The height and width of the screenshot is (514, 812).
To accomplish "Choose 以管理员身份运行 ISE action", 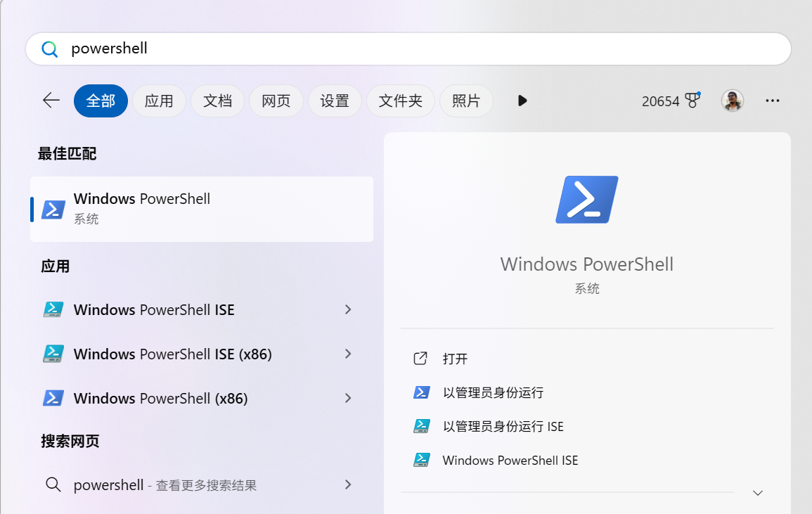I will point(503,426).
